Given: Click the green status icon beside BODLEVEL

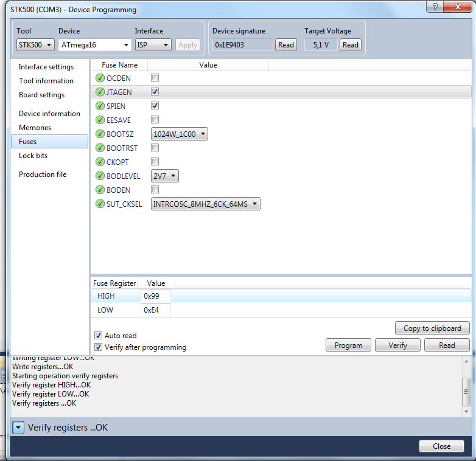Looking at the screenshot, I should pyautogui.click(x=100, y=176).
